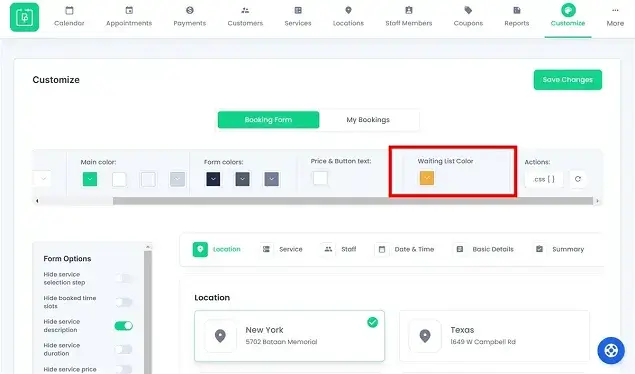Open the orange Waiting List Color dropdown
This screenshot has width=635, height=374.
click(427, 178)
